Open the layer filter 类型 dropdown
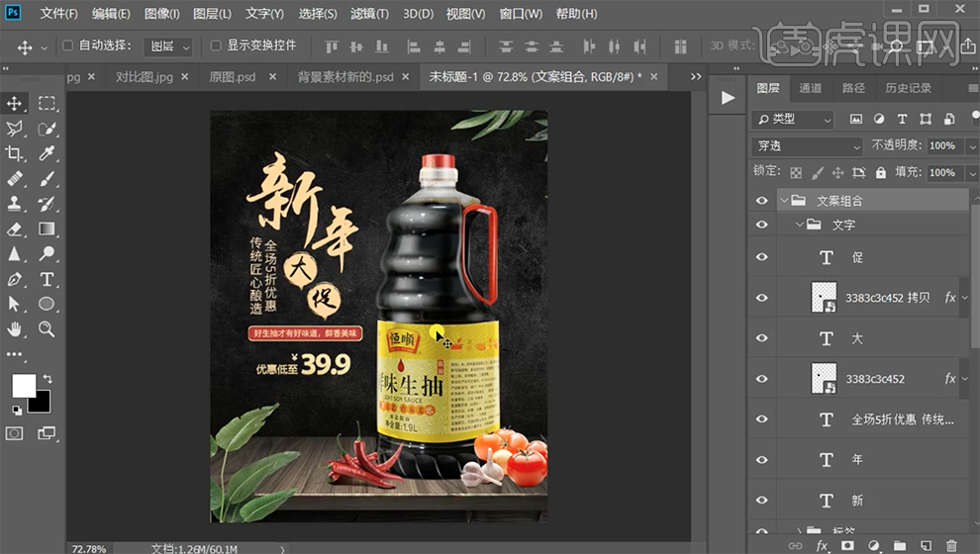Image resolution: width=980 pixels, height=554 pixels. click(793, 119)
